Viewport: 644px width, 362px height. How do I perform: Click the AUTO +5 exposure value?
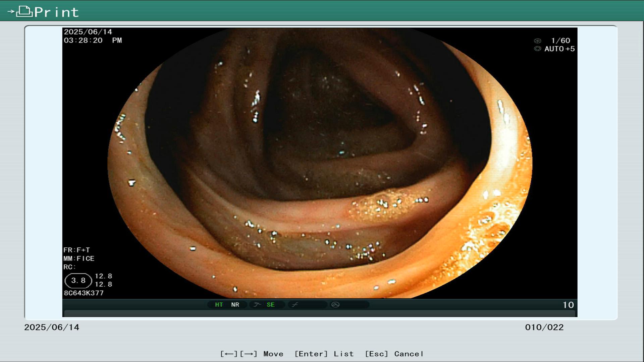559,49
